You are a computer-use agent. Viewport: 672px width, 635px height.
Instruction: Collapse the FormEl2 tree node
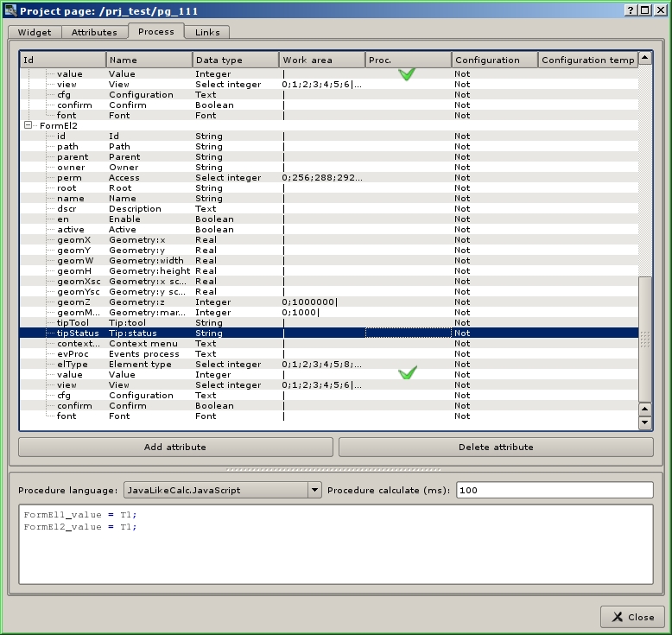[x=29, y=125]
